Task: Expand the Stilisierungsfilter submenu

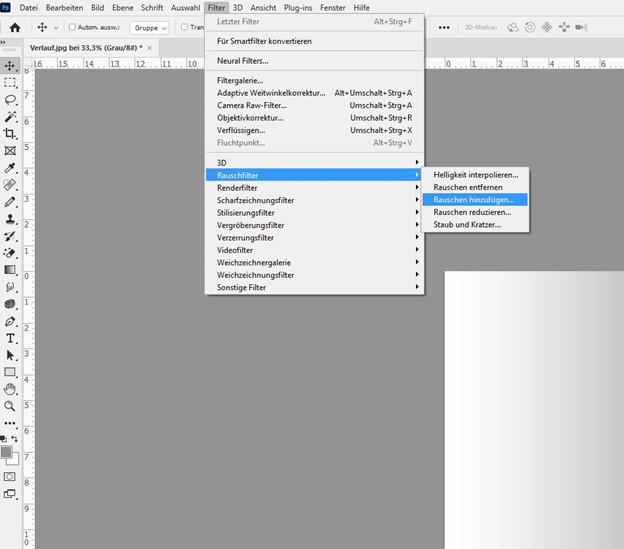Action: 314,213
